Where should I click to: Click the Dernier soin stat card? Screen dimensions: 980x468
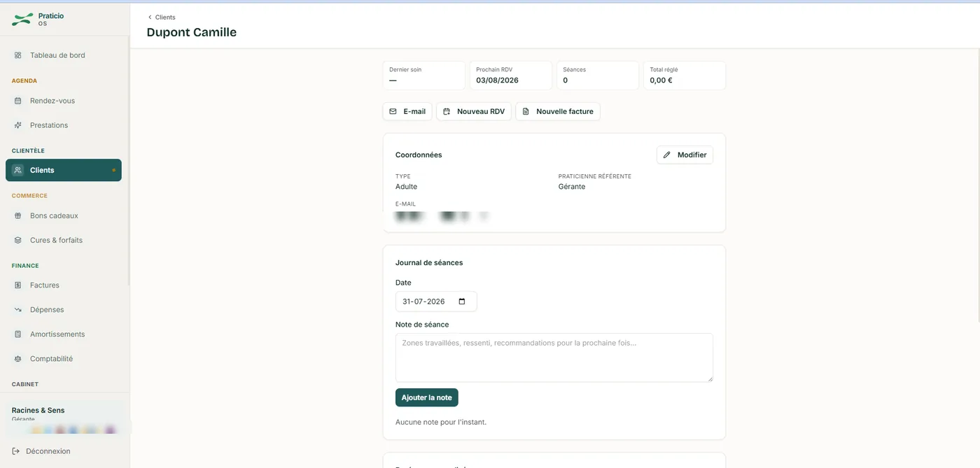424,76
